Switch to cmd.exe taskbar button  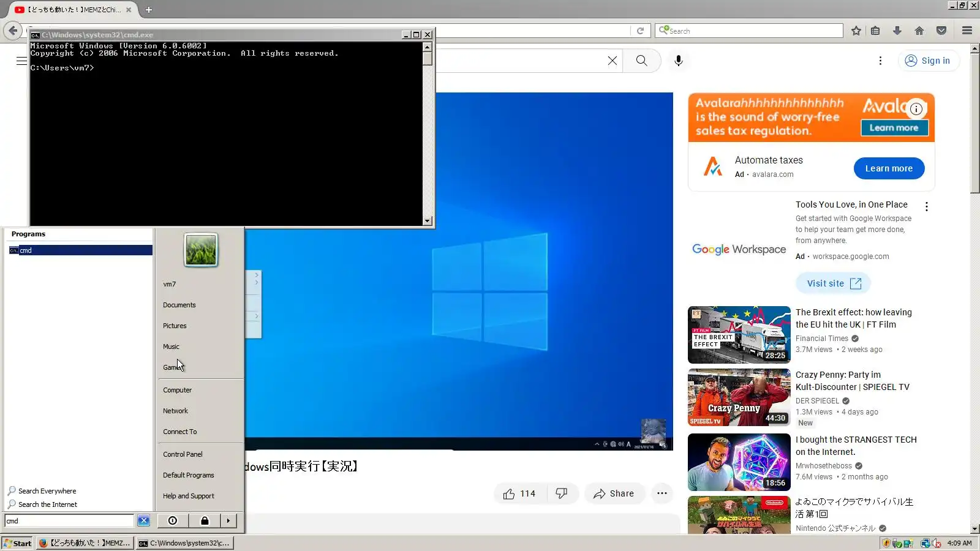coord(184,543)
